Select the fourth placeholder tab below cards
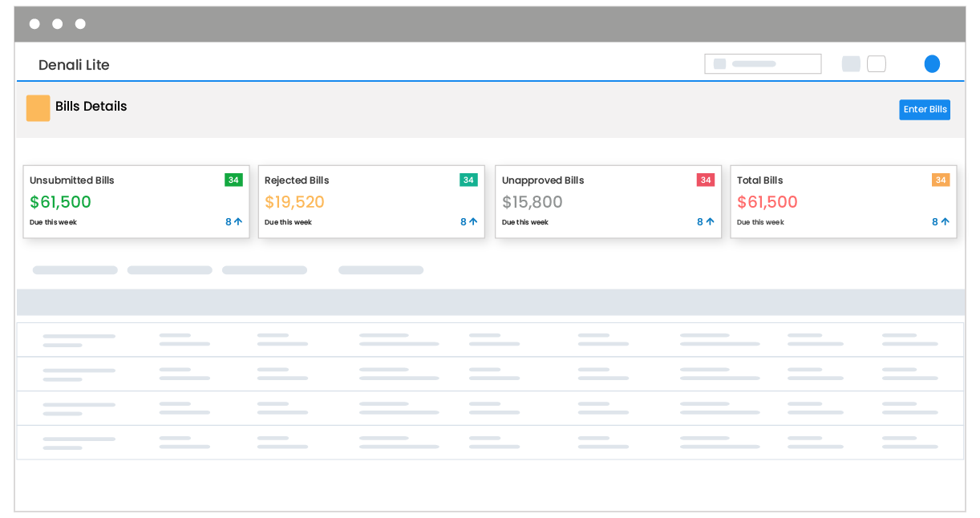Viewport: 980px width, 518px height. pos(381,270)
